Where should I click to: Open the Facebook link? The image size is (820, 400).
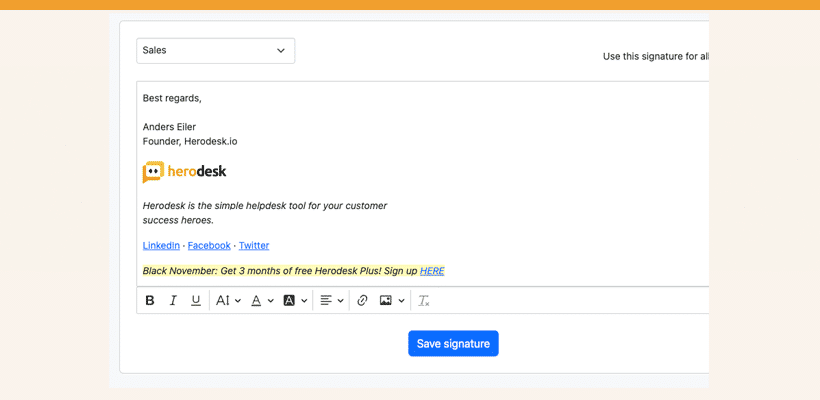pyautogui.click(x=209, y=245)
